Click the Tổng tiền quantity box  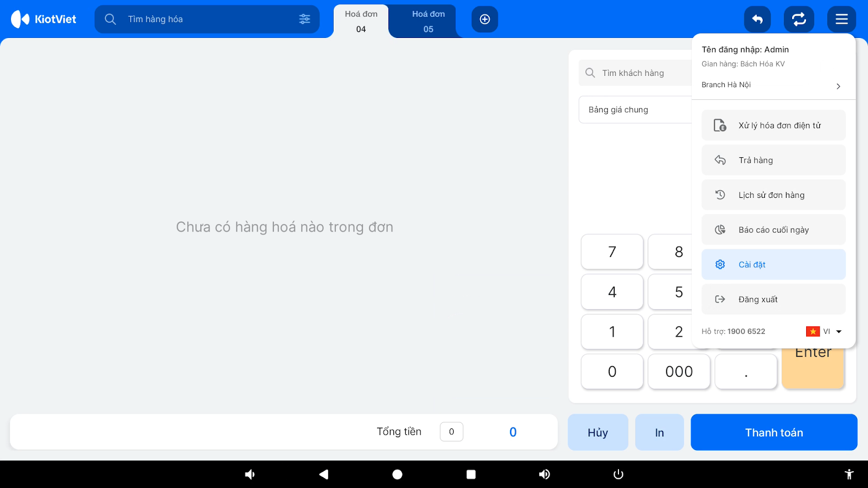(x=451, y=432)
